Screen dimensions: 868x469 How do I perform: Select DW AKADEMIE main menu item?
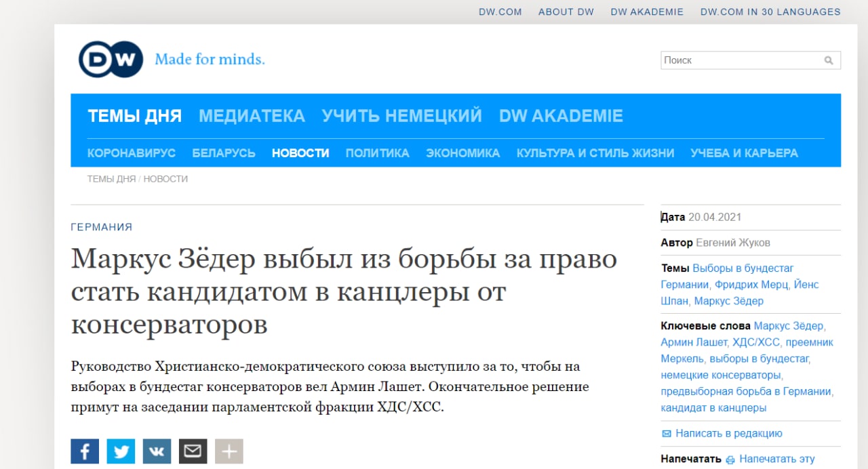coord(561,116)
